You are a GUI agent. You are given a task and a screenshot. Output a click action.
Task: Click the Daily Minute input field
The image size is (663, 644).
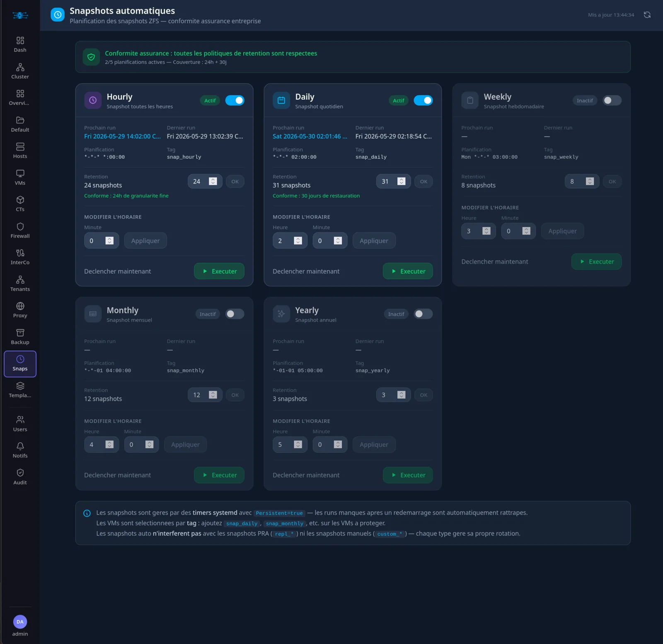(330, 240)
